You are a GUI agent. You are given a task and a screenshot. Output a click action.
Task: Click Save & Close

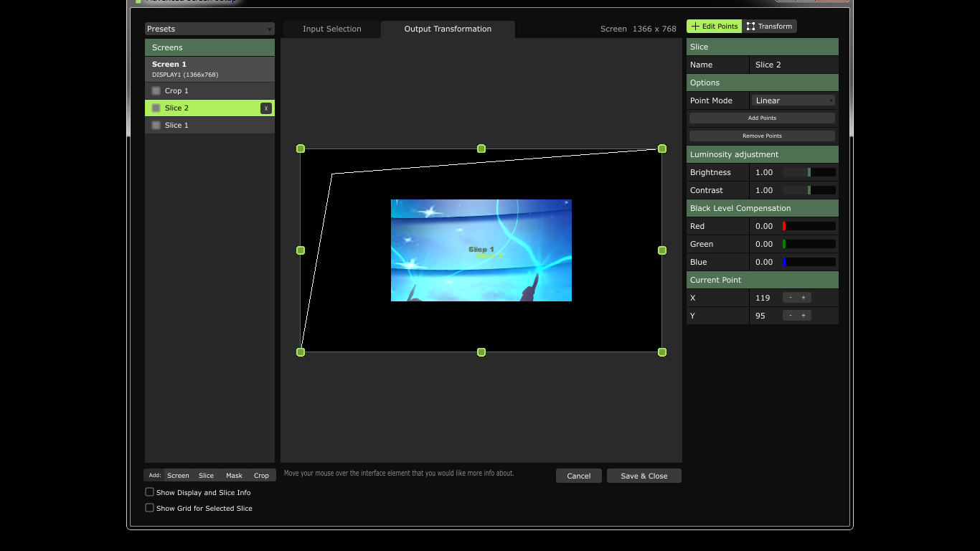(644, 476)
